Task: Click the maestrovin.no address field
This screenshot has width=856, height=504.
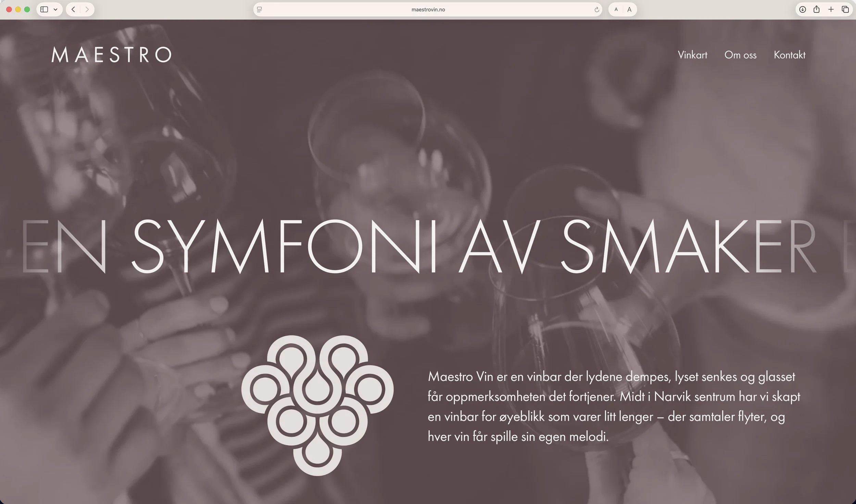Action: point(428,10)
